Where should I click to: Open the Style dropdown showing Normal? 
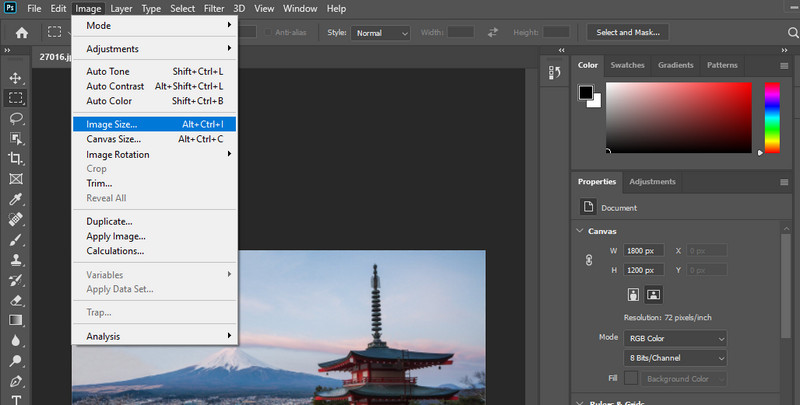tap(381, 33)
